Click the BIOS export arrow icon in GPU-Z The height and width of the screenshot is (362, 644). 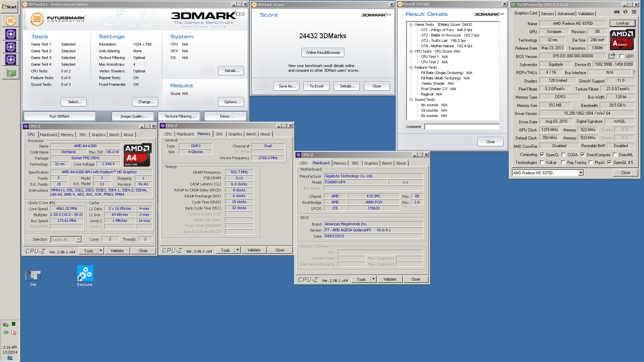(x=612, y=56)
